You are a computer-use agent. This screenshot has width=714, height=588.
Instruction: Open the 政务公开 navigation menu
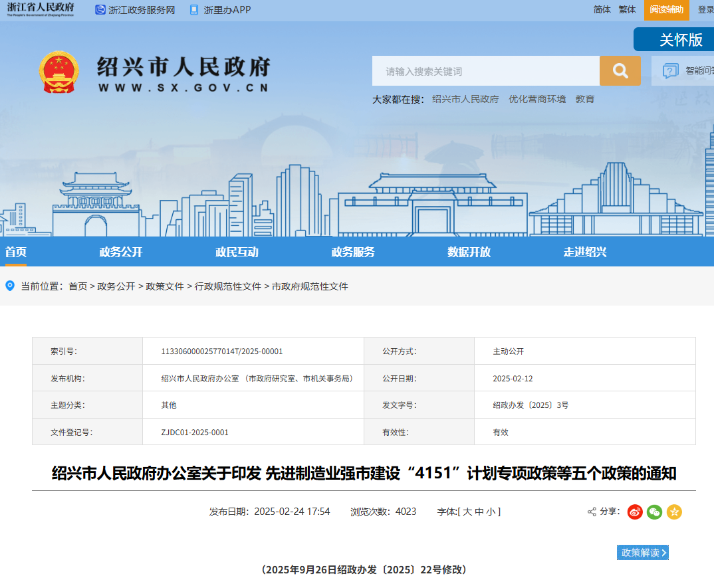click(120, 252)
